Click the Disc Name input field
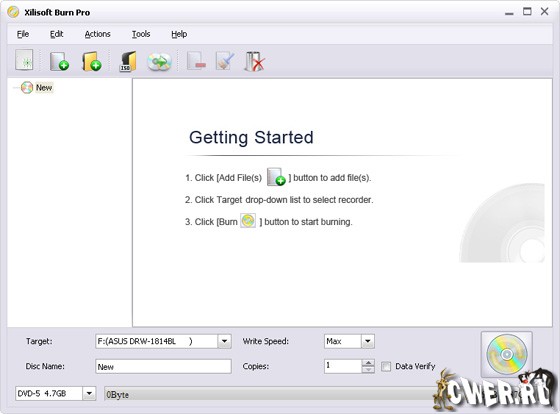This screenshot has height=414, width=560. [163, 366]
